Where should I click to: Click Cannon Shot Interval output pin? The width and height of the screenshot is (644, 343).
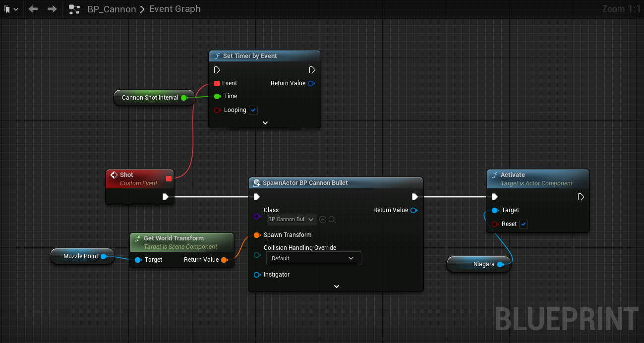[184, 98]
